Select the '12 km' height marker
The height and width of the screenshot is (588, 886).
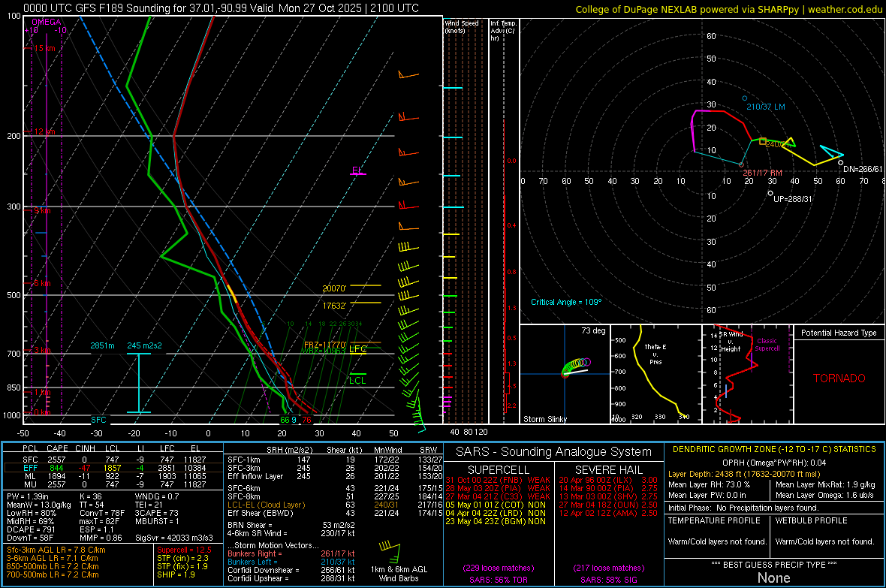coord(44,131)
